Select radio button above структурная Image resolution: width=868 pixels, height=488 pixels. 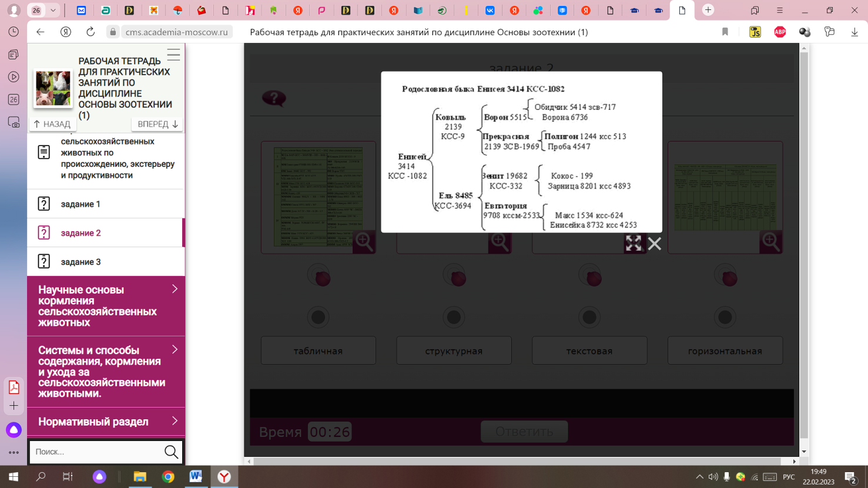click(454, 317)
